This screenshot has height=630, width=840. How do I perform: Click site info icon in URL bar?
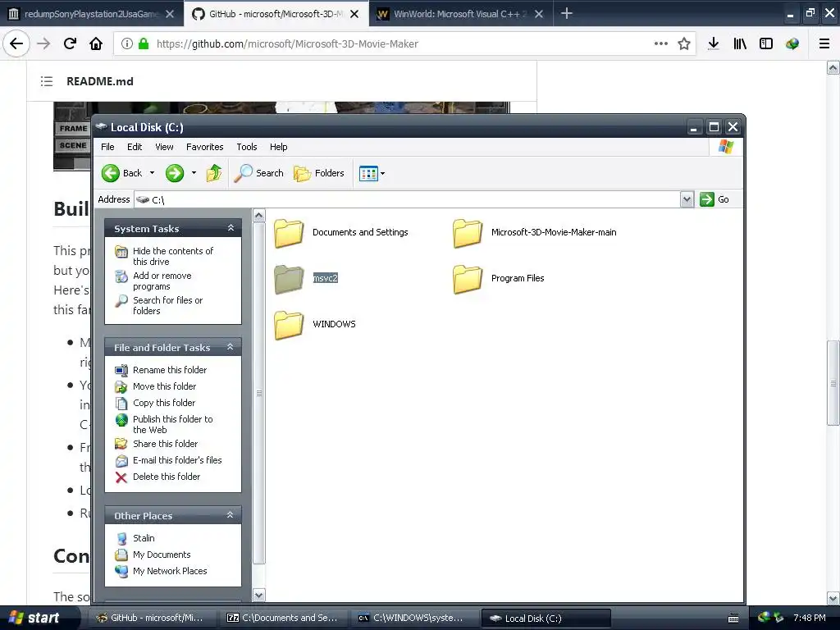click(x=127, y=44)
